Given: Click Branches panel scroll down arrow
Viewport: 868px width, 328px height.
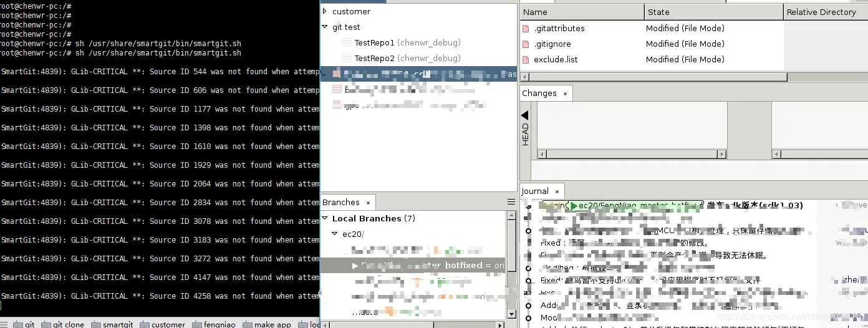Looking at the screenshot, I should click(x=511, y=314).
